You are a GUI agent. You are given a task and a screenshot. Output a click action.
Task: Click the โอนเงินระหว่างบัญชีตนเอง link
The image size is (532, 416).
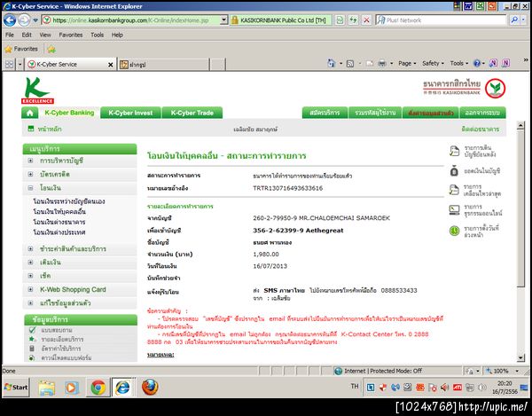click(x=69, y=201)
